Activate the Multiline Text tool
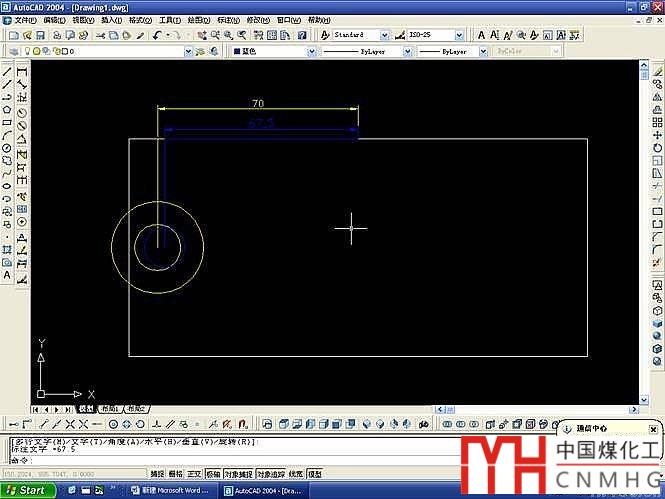 [x=8, y=274]
